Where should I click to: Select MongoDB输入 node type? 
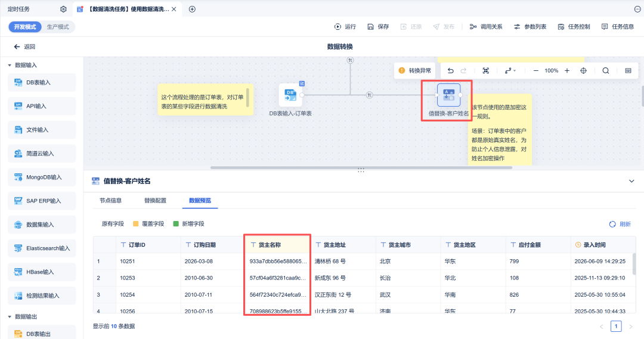click(42, 178)
